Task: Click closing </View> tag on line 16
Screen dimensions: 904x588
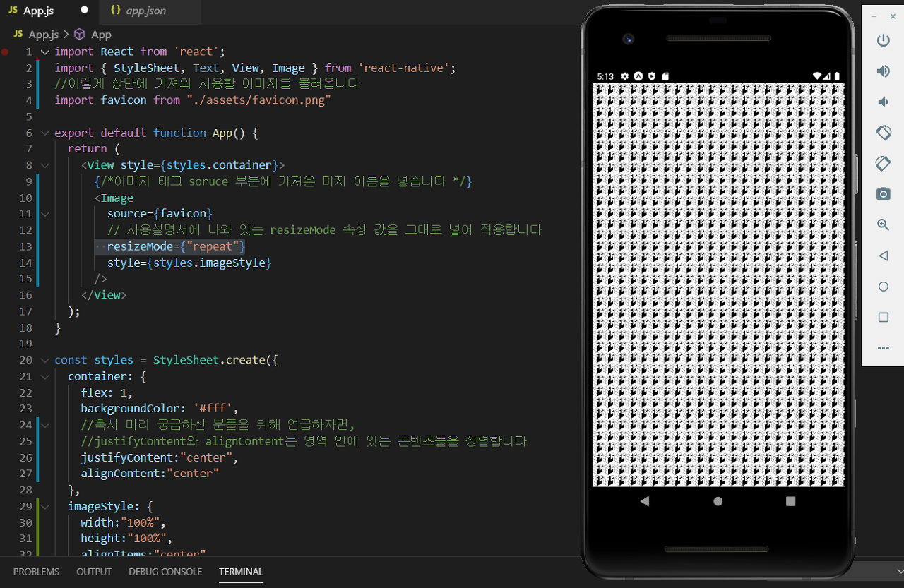Action: 104,295
